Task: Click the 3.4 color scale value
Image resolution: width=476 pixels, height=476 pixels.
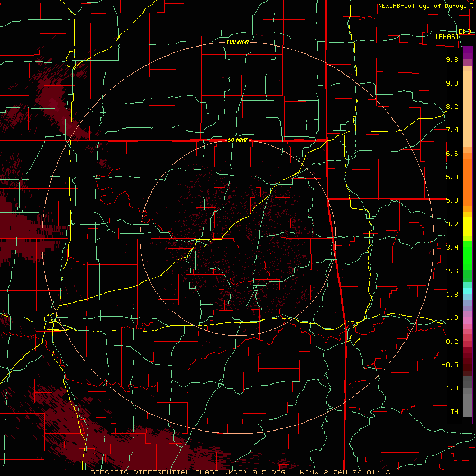Action: (452, 248)
